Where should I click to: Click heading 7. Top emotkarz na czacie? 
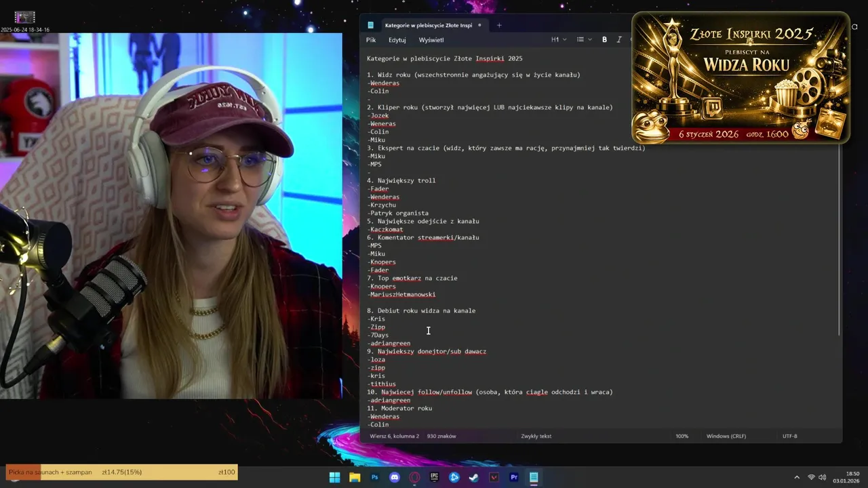(412, 278)
